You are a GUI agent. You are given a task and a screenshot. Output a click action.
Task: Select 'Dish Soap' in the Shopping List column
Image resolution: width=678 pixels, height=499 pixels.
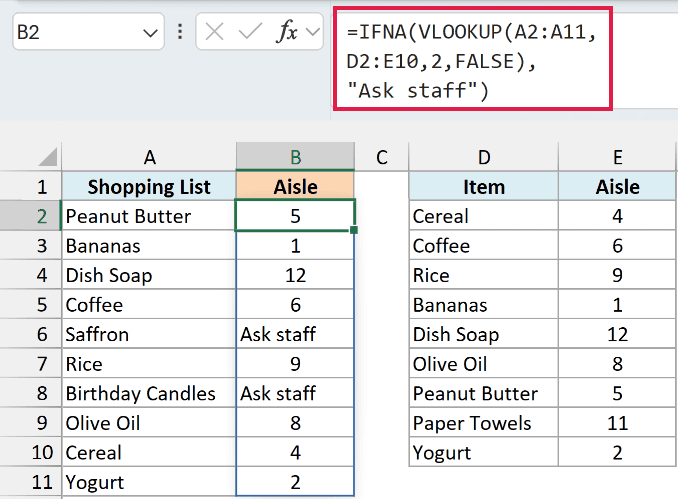pyautogui.click(x=149, y=275)
